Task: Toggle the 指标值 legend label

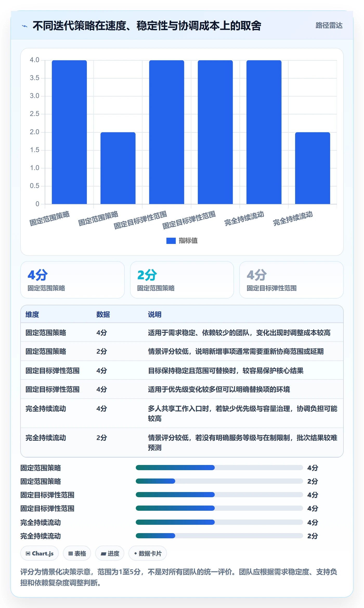Action: 188,241
